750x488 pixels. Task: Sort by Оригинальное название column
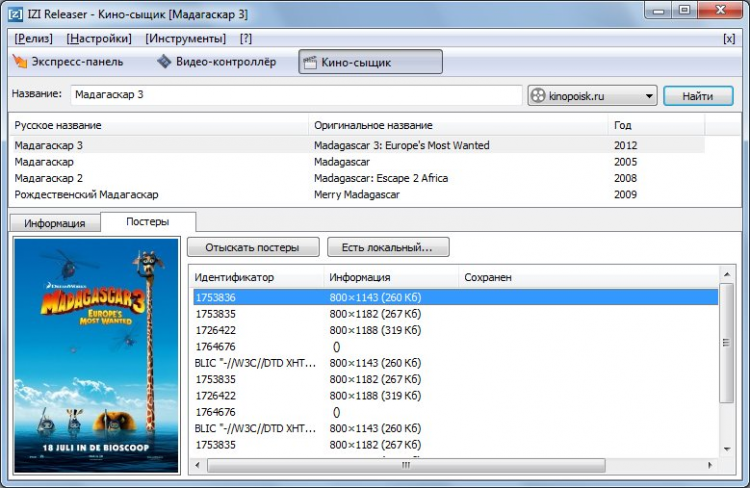(x=458, y=125)
